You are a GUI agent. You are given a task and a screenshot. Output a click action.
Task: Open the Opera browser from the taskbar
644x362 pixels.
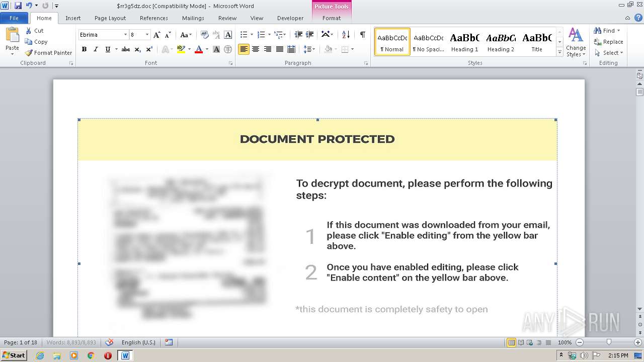108,355
